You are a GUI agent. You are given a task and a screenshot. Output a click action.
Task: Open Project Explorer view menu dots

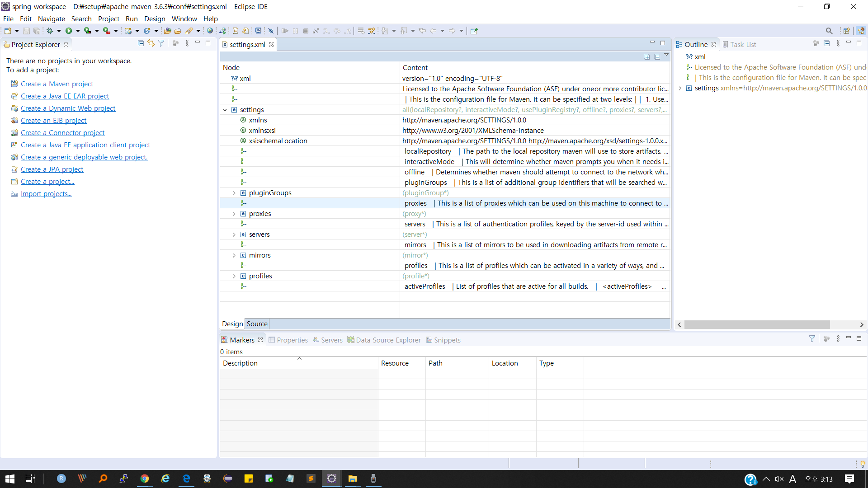(x=187, y=43)
